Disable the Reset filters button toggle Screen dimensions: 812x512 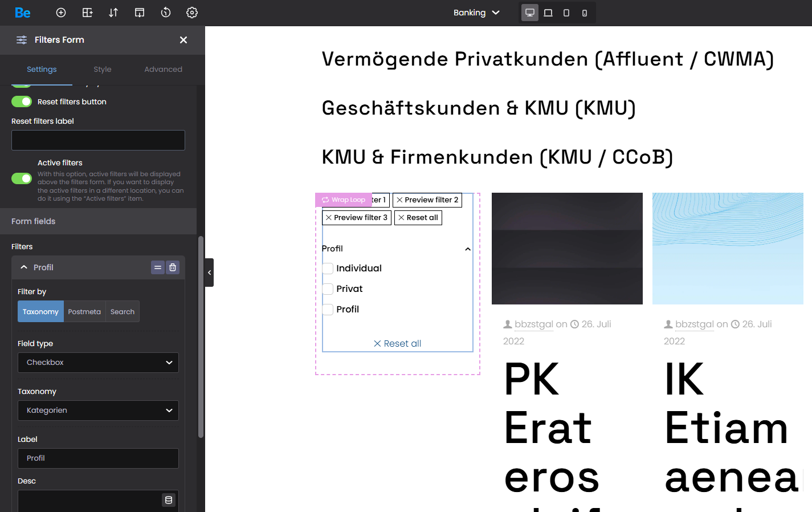click(x=22, y=101)
